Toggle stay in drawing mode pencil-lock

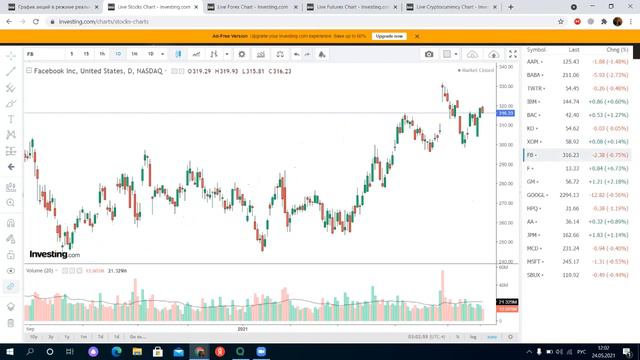[x=11, y=239]
